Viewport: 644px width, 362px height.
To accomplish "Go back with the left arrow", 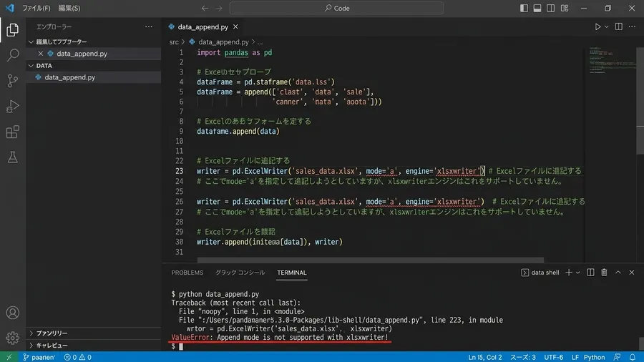I will [x=205, y=8].
